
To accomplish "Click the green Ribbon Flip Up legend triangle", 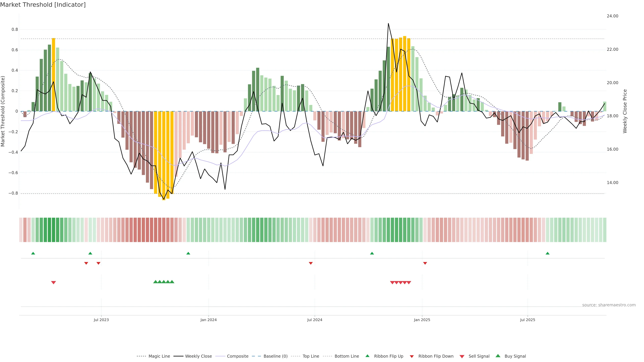I will pyautogui.click(x=367, y=356).
